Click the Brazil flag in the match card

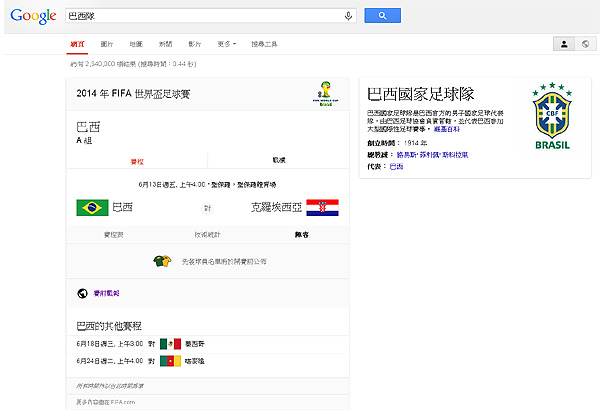click(92, 207)
